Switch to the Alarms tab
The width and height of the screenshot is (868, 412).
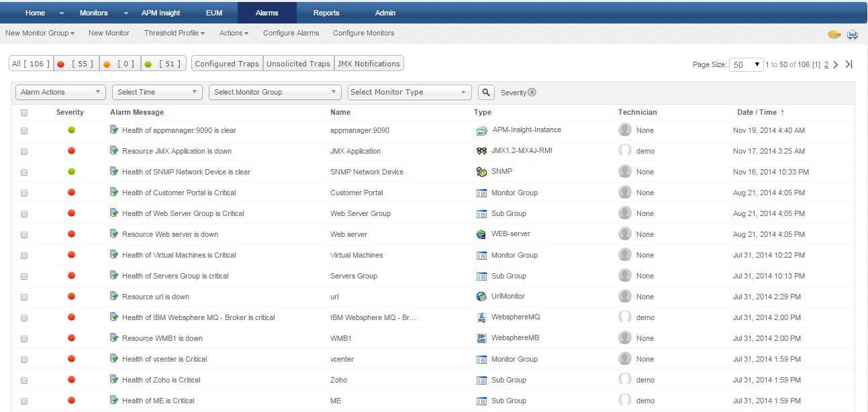(x=267, y=12)
